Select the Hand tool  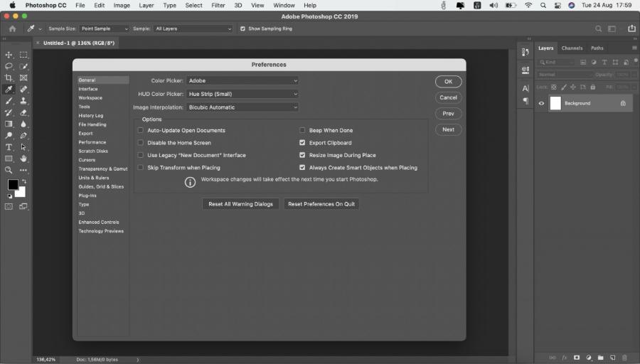[23, 159]
